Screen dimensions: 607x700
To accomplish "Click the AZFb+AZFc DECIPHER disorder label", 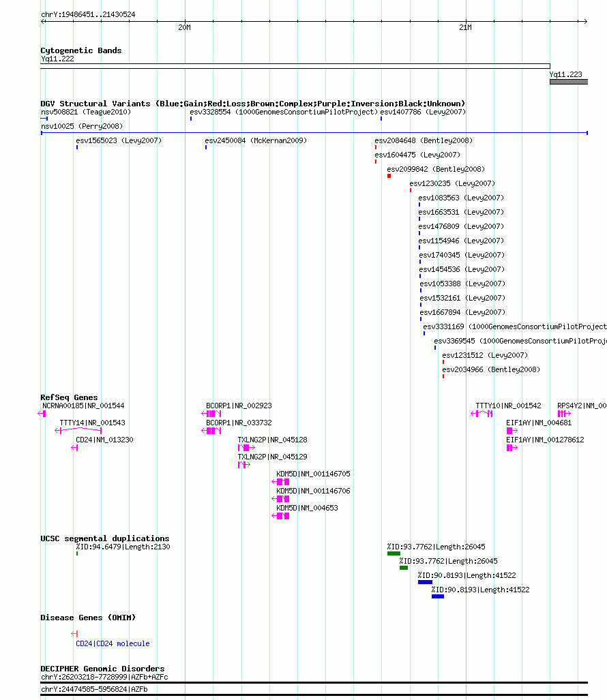I will click(104, 678).
